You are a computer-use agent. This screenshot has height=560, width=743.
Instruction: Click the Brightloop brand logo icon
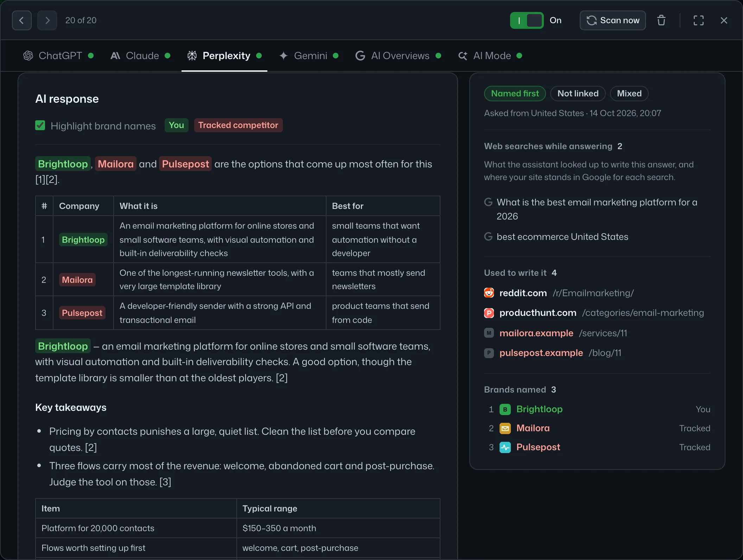(505, 409)
